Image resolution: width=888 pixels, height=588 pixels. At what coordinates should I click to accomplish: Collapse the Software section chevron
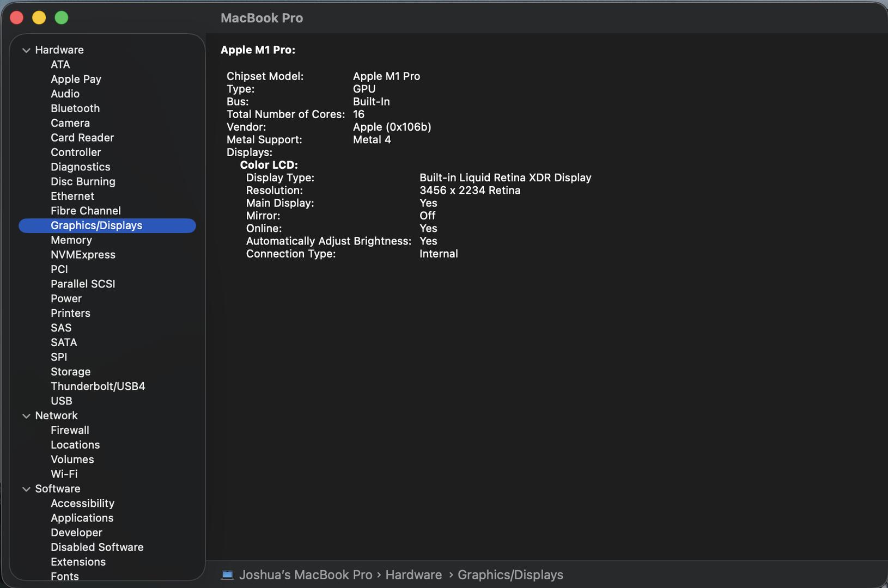click(x=26, y=489)
